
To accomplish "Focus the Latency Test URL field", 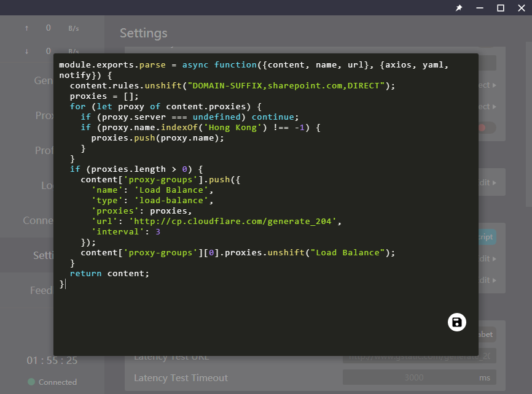I will tap(420, 357).
